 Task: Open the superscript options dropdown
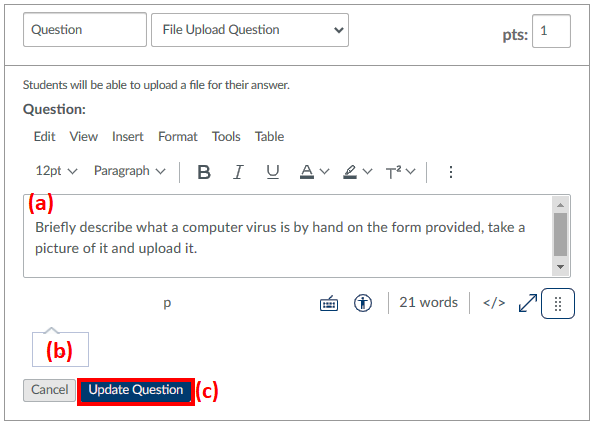click(x=410, y=172)
